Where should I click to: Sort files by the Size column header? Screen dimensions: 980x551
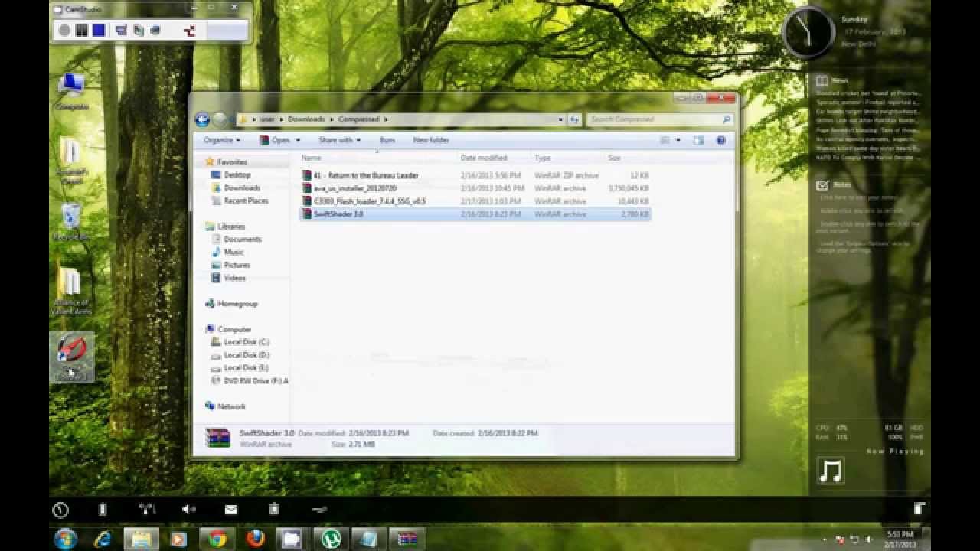point(614,158)
